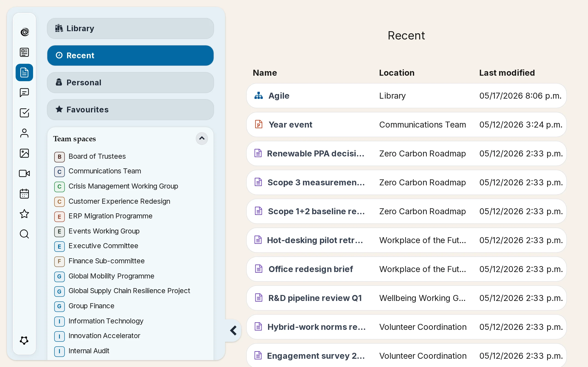Open the image gallery icon
Image resolution: width=588 pixels, height=367 pixels.
[24, 153]
